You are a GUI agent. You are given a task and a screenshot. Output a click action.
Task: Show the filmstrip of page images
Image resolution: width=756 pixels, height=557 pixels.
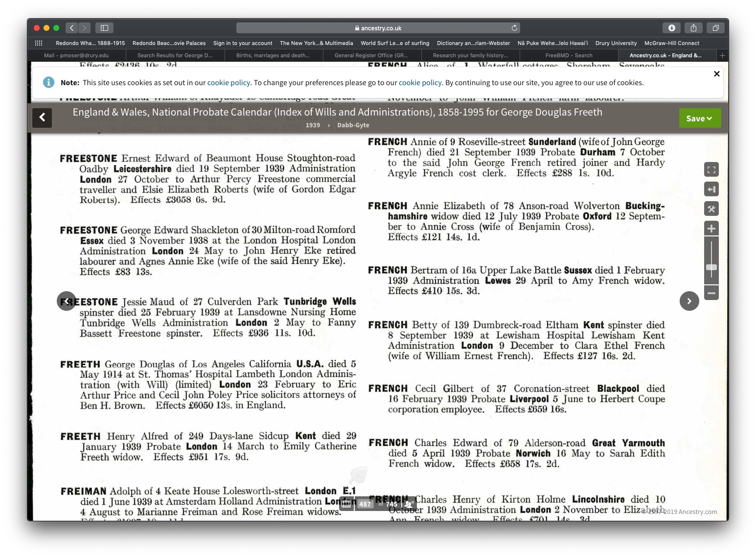346,504
